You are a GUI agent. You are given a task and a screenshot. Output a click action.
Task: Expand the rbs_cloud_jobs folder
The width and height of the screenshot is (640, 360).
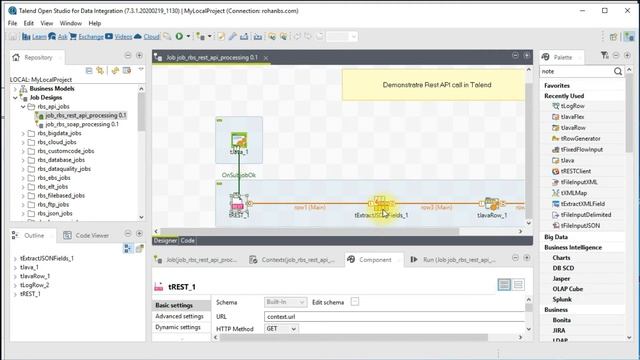pyautogui.click(x=23, y=142)
